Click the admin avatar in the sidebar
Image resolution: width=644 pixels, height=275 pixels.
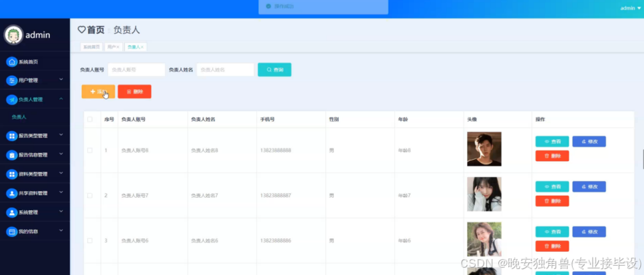(x=13, y=35)
